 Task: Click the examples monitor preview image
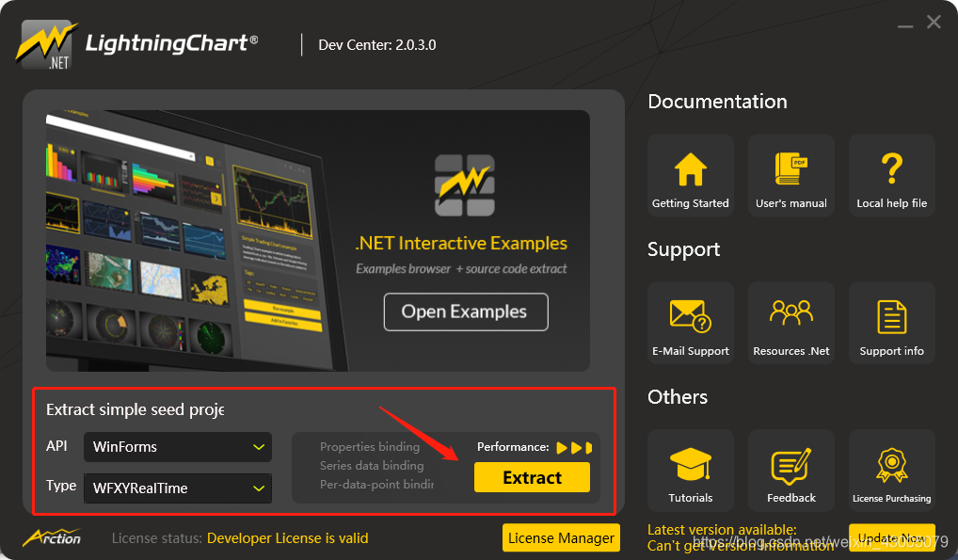196,240
